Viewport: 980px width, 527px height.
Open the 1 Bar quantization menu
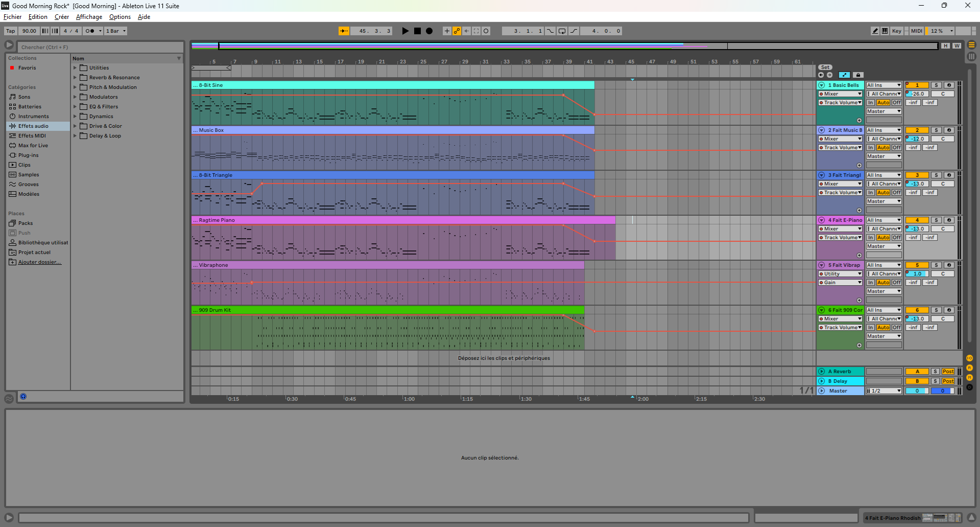point(116,31)
